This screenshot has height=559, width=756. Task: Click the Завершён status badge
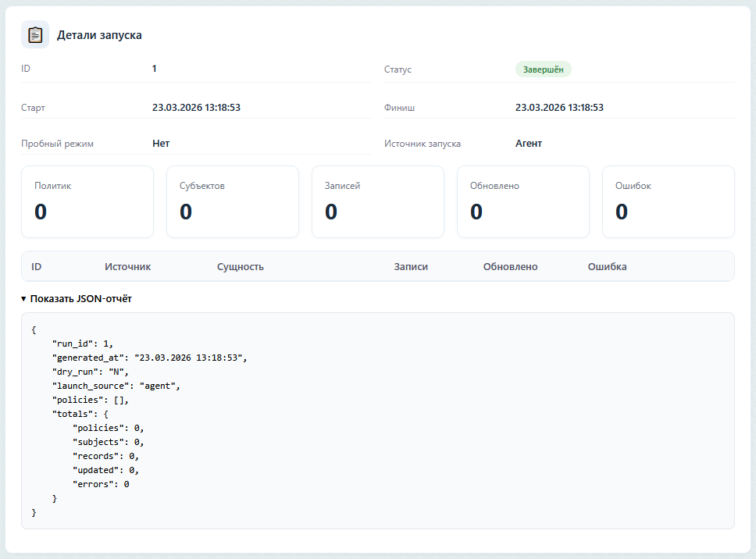pyautogui.click(x=543, y=69)
